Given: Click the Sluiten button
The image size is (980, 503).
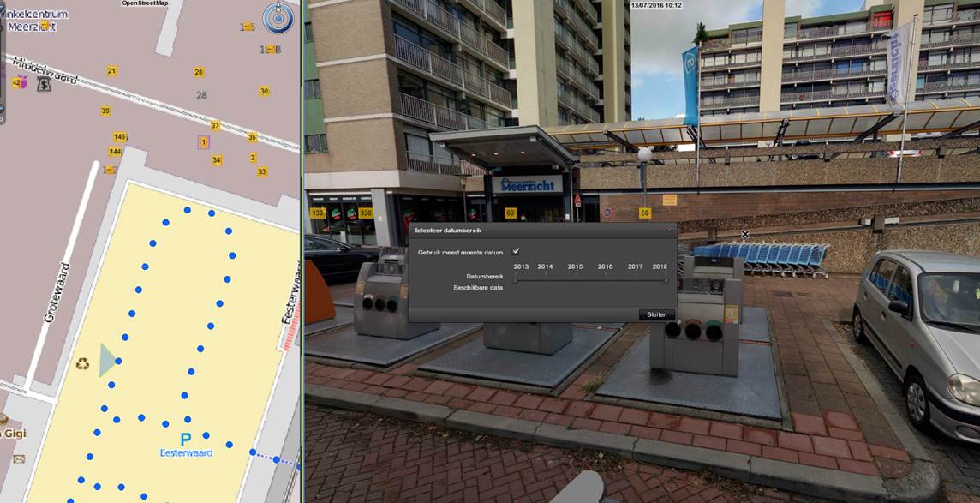Looking at the screenshot, I should (x=657, y=315).
